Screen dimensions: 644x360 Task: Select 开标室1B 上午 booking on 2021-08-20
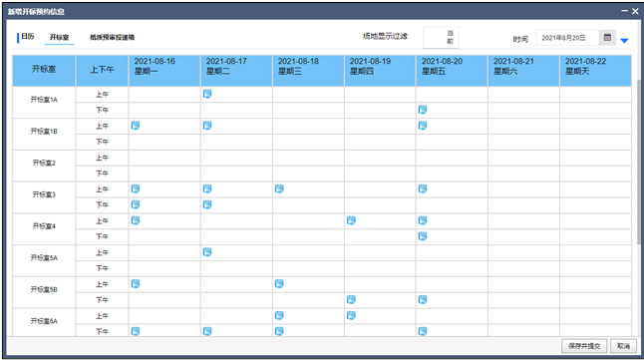[423, 126]
